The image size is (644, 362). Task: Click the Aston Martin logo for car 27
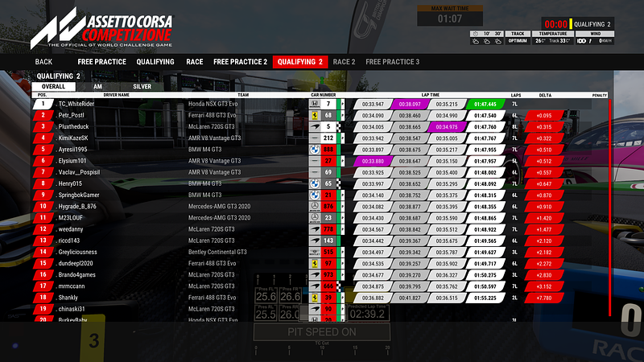314,162
